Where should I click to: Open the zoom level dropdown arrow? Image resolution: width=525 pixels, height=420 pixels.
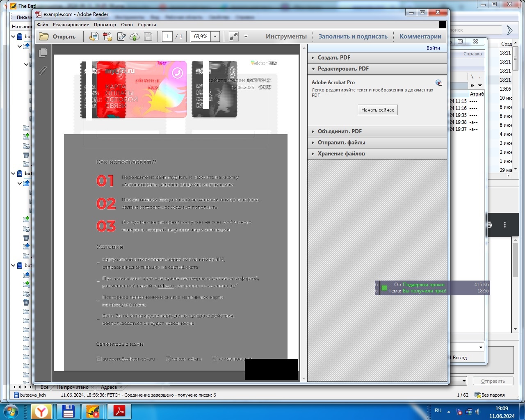[215, 37]
